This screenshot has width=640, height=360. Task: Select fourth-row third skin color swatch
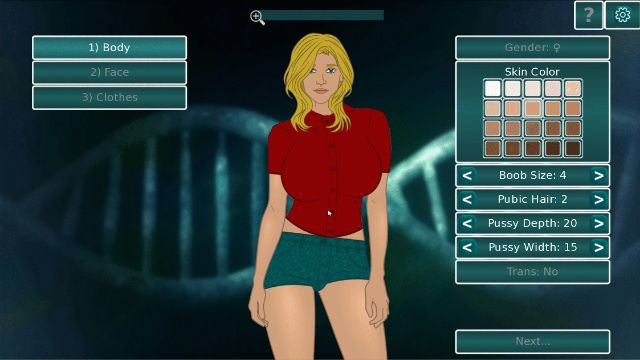tap(533, 149)
